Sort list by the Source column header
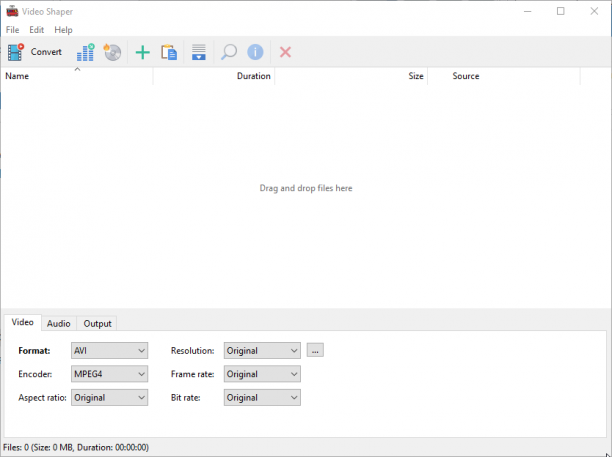The image size is (612, 457). (x=504, y=76)
